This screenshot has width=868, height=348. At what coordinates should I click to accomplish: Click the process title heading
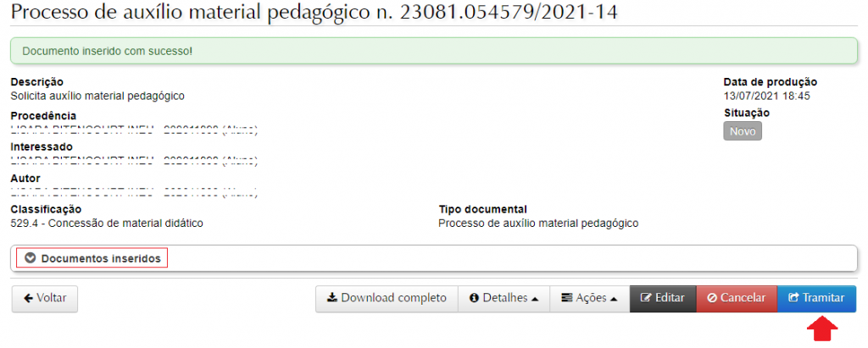click(314, 13)
